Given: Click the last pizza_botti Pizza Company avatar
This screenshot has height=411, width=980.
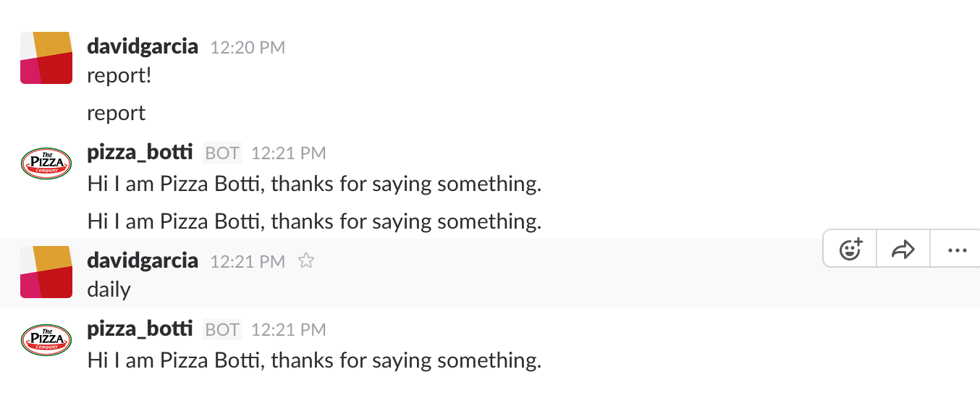Looking at the screenshot, I should coord(46,339).
